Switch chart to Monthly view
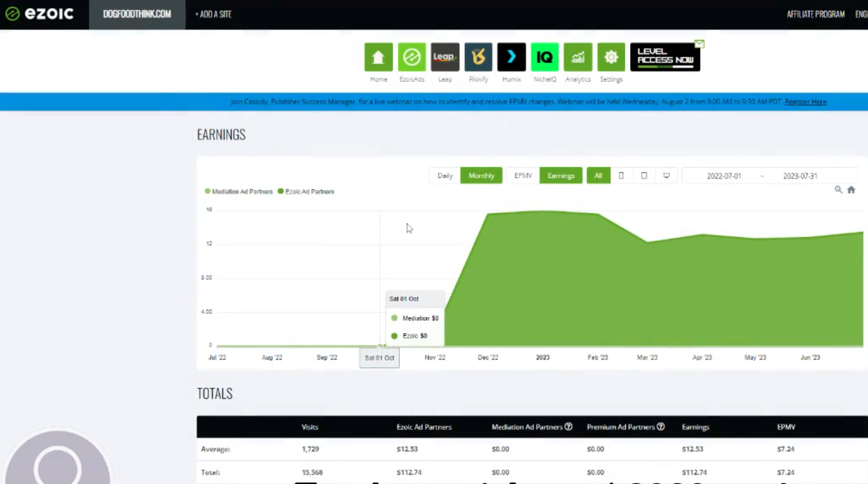The image size is (868, 484). [x=481, y=176]
